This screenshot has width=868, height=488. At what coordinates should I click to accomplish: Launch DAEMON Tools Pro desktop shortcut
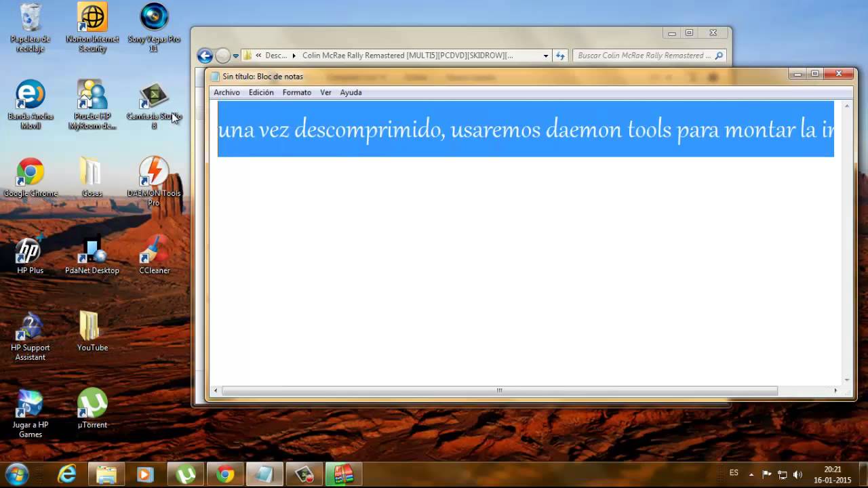click(154, 182)
